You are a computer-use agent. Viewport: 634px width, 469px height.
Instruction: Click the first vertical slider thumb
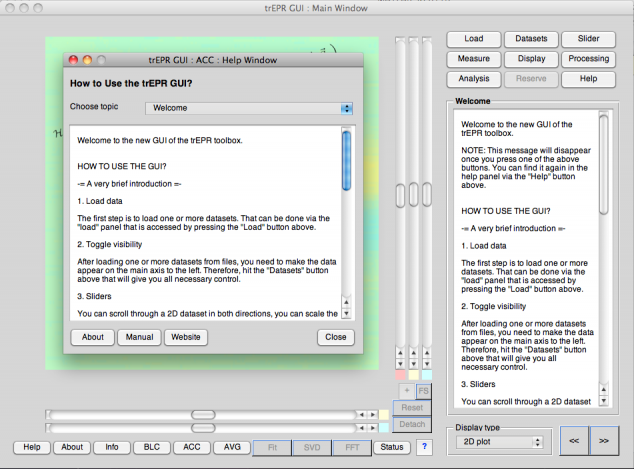[400, 195]
